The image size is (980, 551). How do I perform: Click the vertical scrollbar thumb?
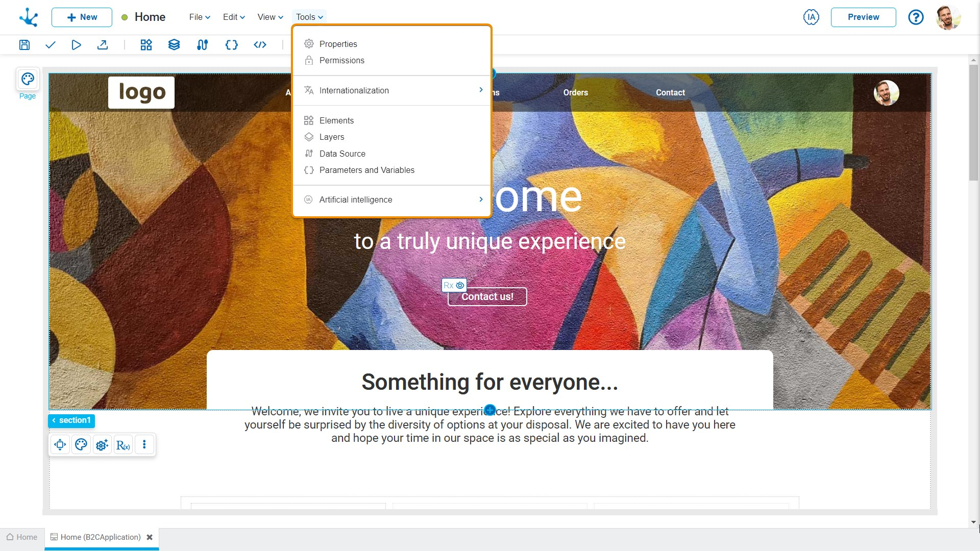(973, 122)
